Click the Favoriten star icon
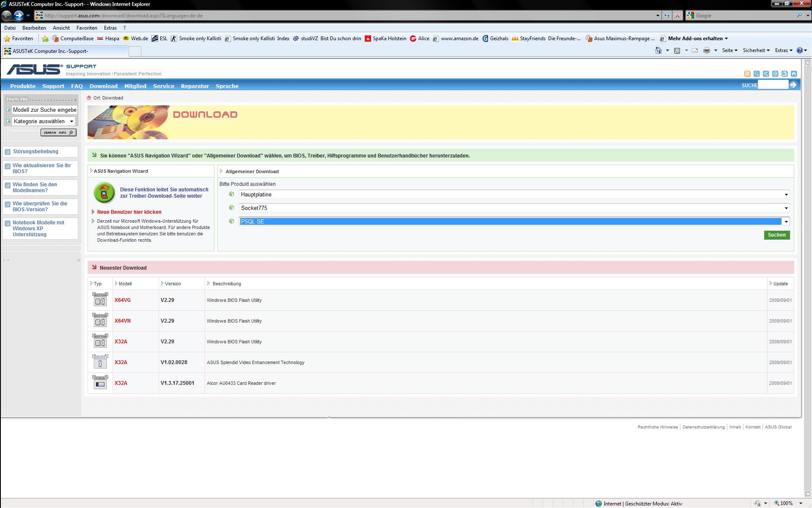This screenshot has height=508, width=812. click(x=7, y=39)
